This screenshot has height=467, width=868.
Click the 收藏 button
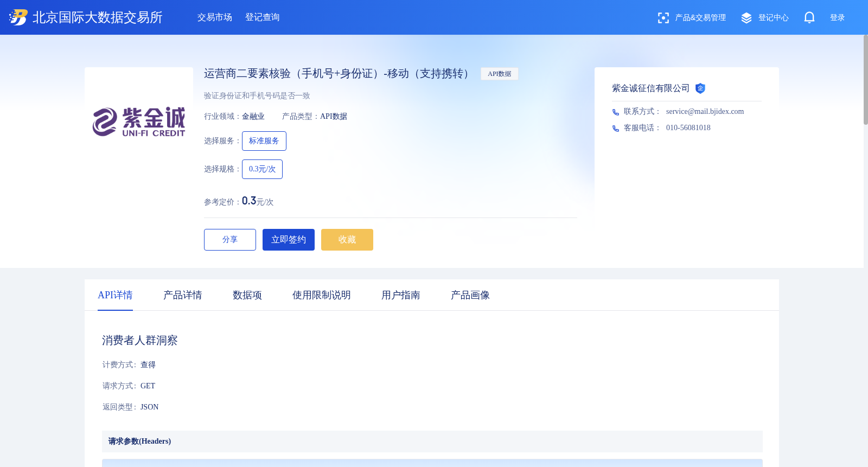[347, 240]
